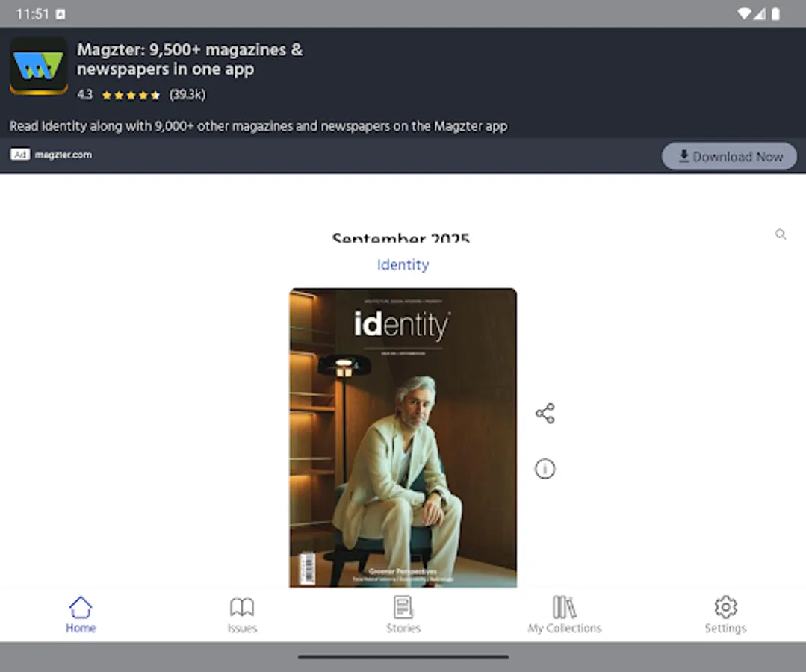Open the Identity magazine link
806x672 pixels.
tap(403, 264)
